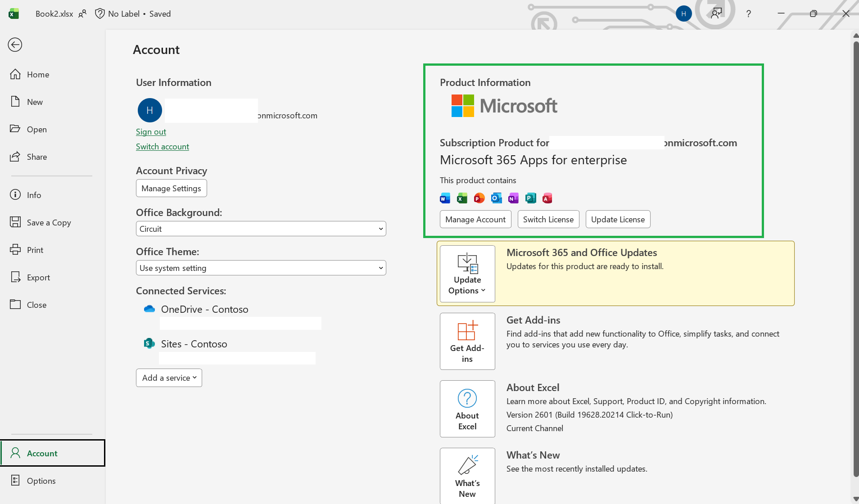Click the Version 2601 build text
The height and width of the screenshot is (504, 859).
590,415
